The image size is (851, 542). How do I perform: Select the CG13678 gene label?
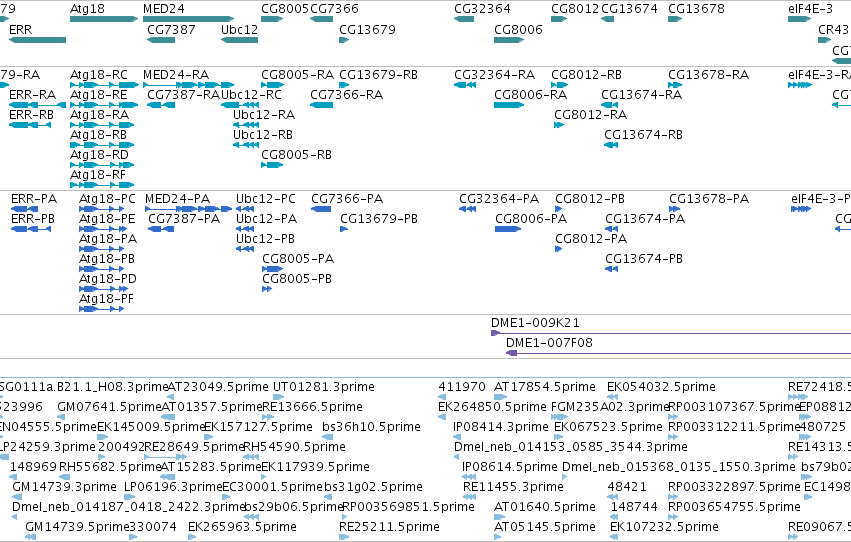696,9
